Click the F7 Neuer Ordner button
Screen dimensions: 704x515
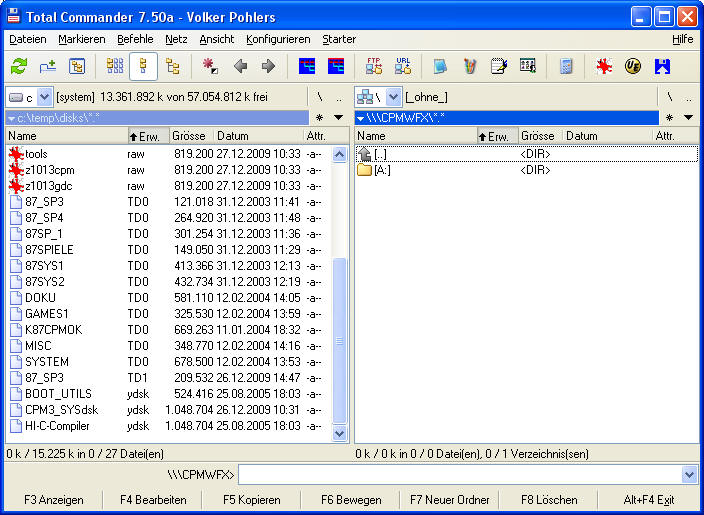(450, 500)
